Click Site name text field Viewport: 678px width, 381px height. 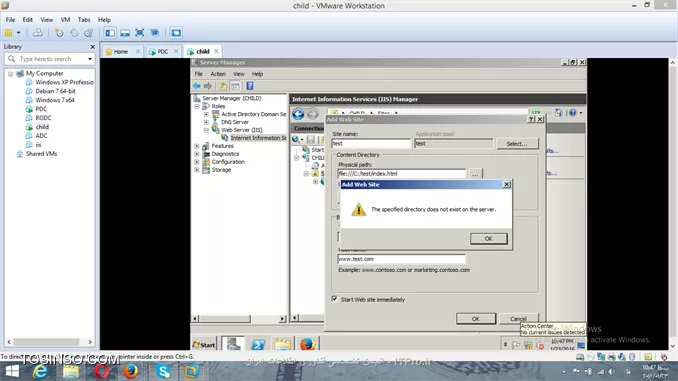(x=371, y=144)
